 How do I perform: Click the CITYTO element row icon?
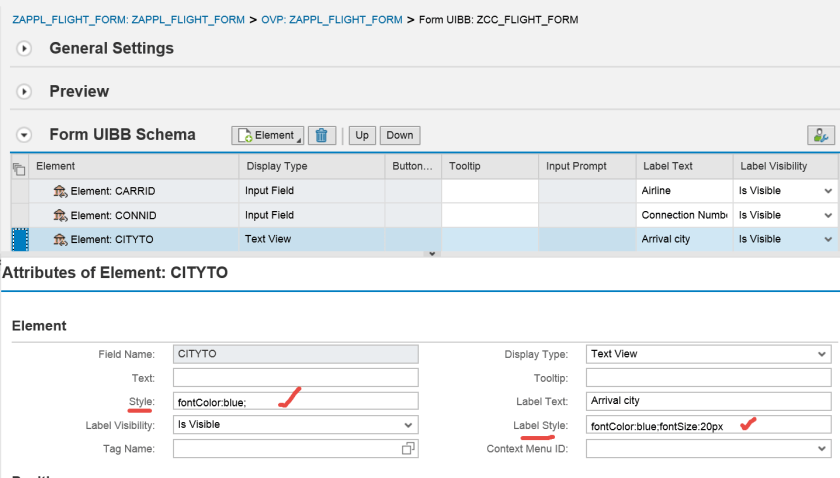[x=60, y=239]
